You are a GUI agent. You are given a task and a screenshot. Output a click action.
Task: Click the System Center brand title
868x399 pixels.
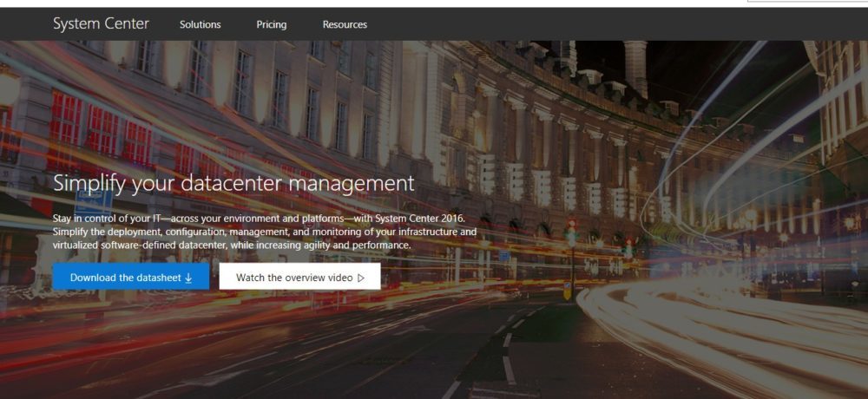[101, 23]
